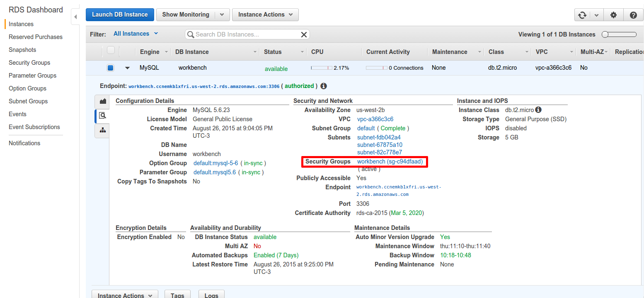Open Security Groups in the sidebar
The width and height of the screenshot is (644, 298).
[x=29, y=63]
